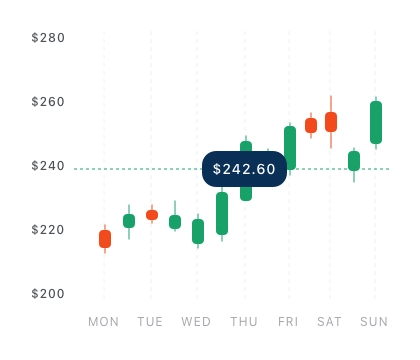The image size is (420, 360).
Task: Select the MON axis label
Action: (x=103, y=322)
